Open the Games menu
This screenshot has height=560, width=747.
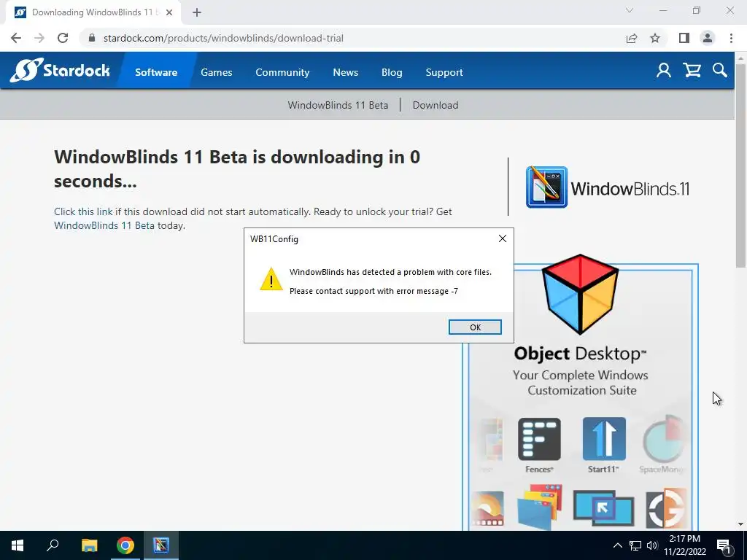[x=216, y=72]
